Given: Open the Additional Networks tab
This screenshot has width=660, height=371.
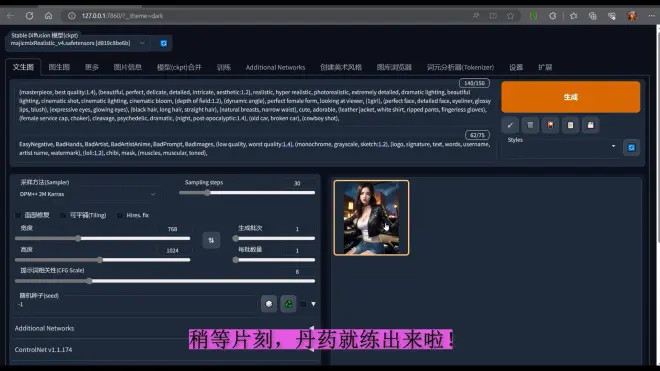Looking at the screenshot, I should click(275, 67).
